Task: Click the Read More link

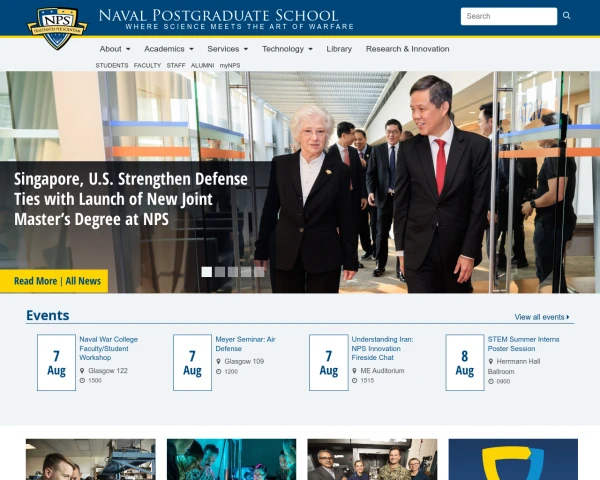Action: (x=35, y=281)
